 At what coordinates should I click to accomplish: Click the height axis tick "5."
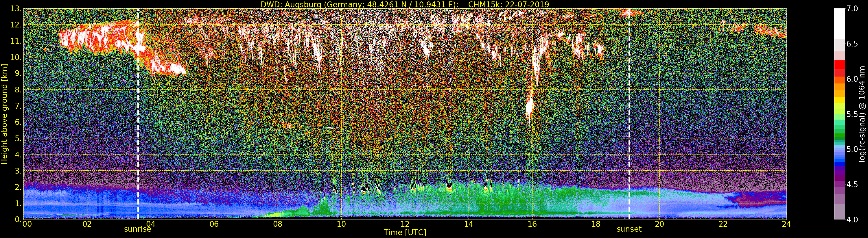point(18,138)
